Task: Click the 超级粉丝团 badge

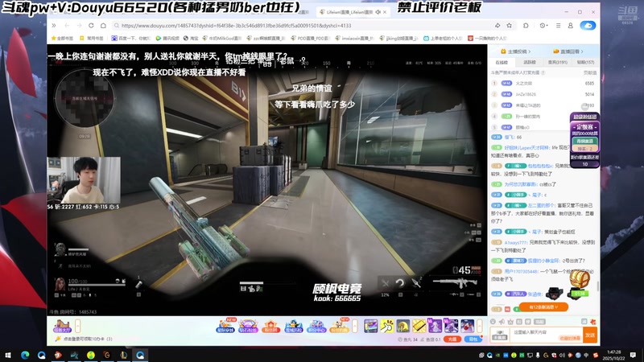Action: coord(585,117)
